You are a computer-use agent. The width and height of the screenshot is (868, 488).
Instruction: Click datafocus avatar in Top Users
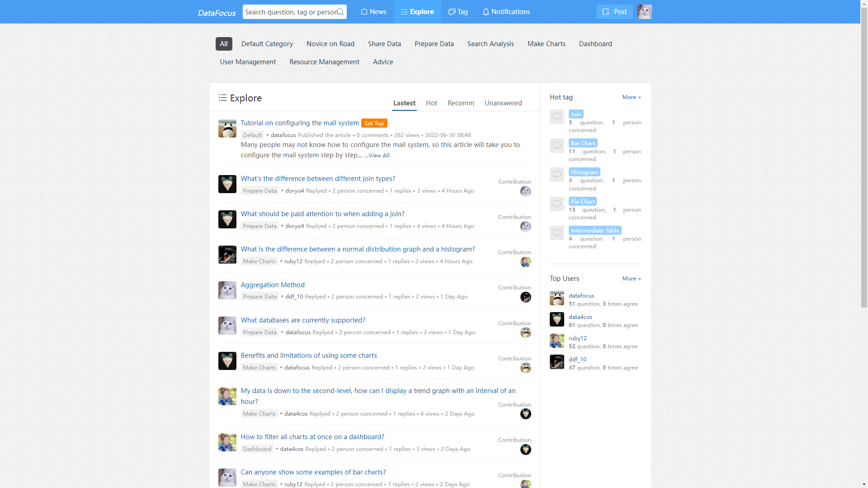point(557,298)
